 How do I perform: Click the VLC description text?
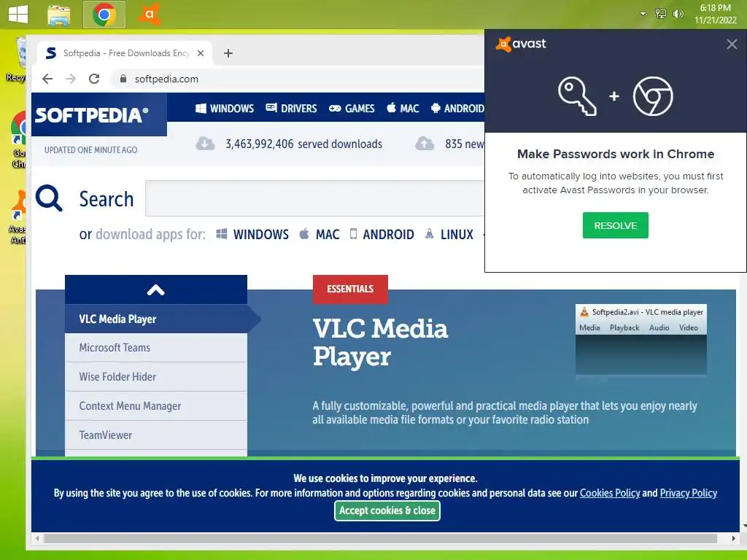pos(505,413)
